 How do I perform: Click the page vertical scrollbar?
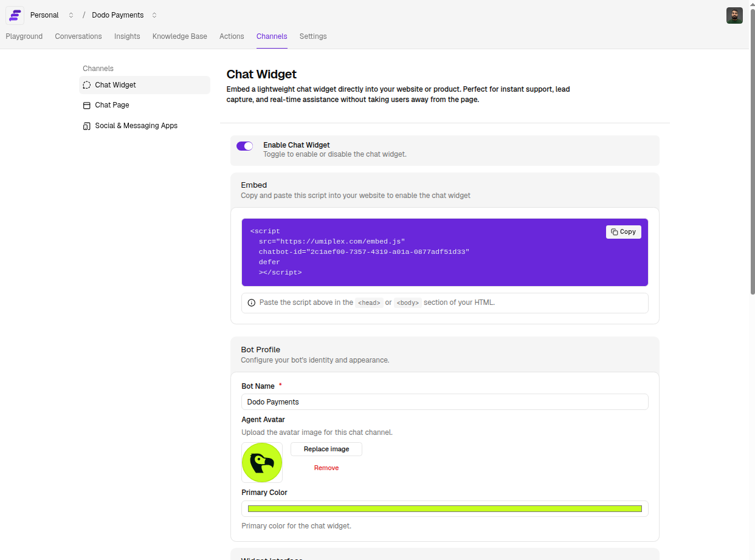click(752, 152)
